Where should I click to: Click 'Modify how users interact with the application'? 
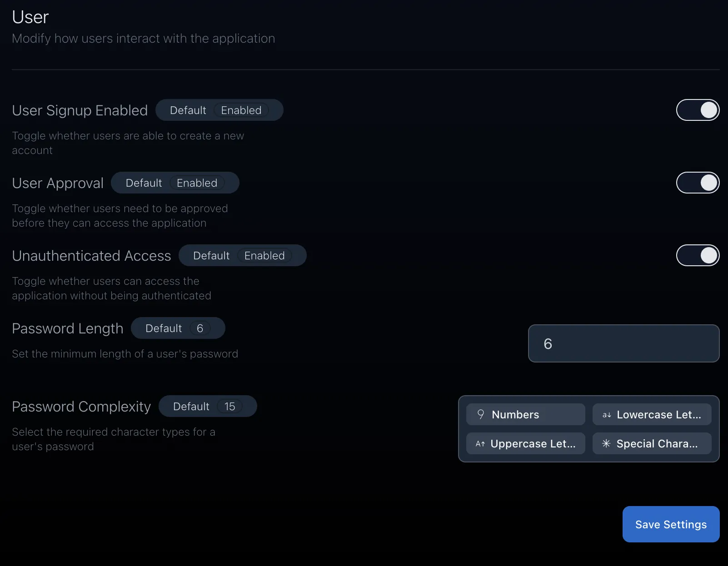pyautogui.click(x=144, y=39)
